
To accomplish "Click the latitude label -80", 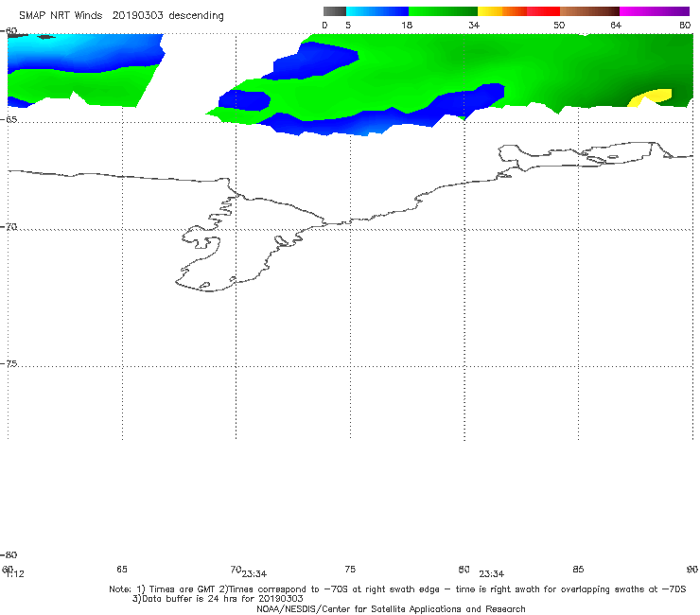I will [9, 554].
